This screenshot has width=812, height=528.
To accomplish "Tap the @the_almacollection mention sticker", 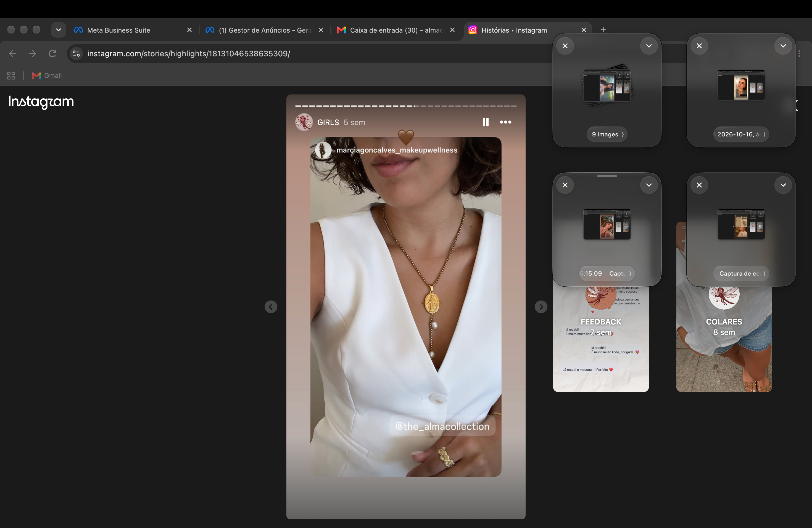I will 442,426.
